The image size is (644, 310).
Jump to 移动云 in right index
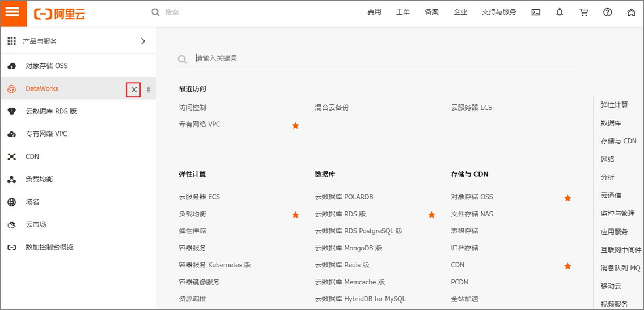click(611, 286)
